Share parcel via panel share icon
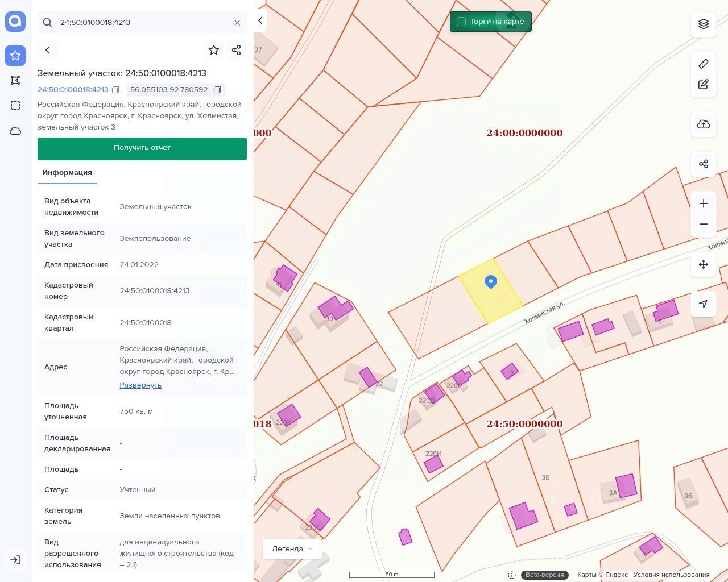The image size is (728, 582). click(237, 50)
